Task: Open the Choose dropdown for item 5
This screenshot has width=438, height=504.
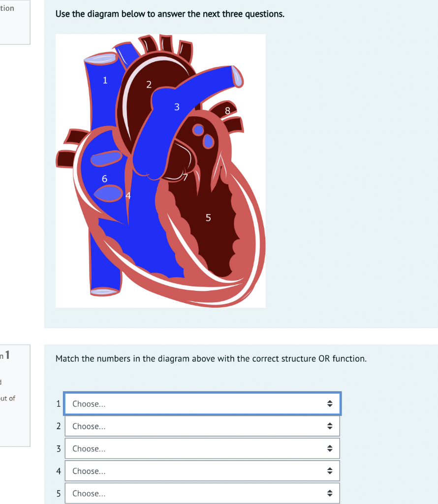Action: pos(202,493)
